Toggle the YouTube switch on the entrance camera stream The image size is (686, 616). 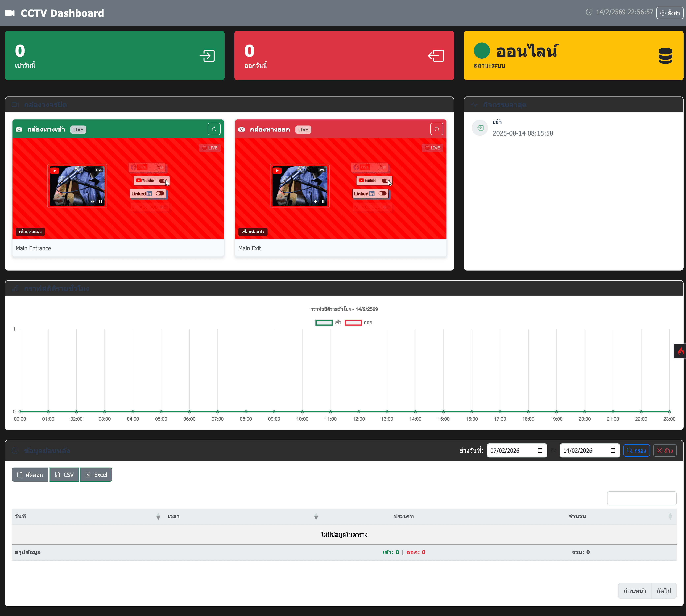tap(163, 180)
